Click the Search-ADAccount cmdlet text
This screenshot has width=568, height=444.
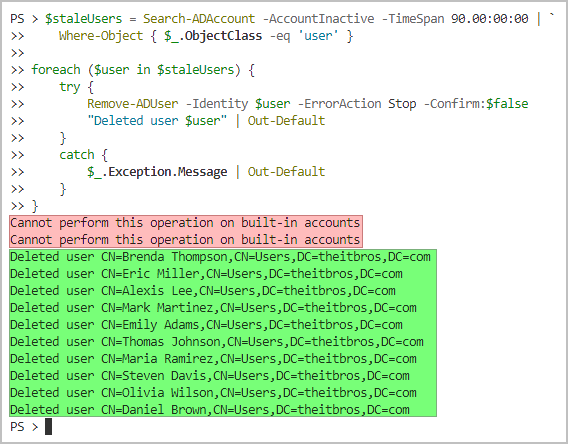(199, 18)
